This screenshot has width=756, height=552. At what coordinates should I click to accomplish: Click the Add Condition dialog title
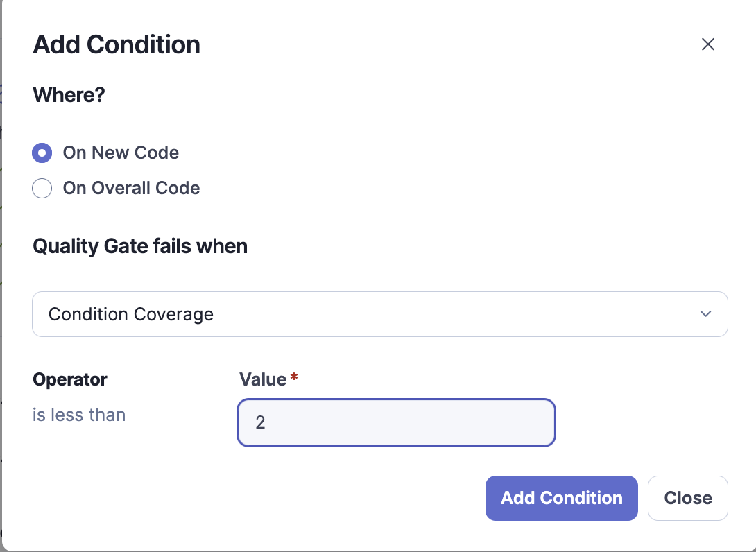click(x=117, y=45)
